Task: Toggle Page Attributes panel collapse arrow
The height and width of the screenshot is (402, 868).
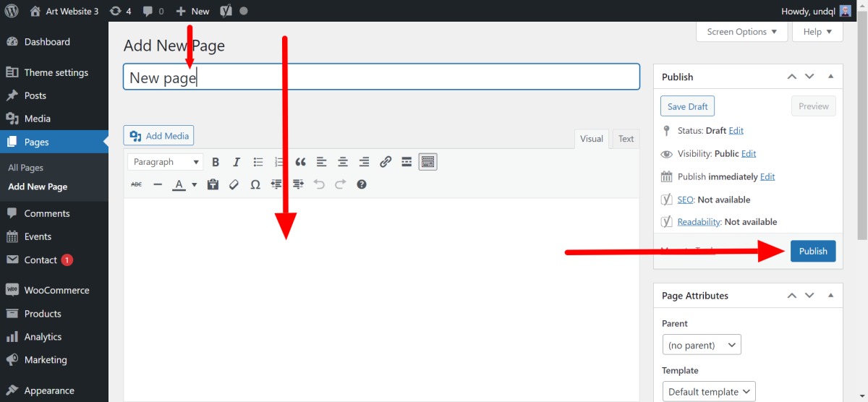Action: (x=830, y=296)
